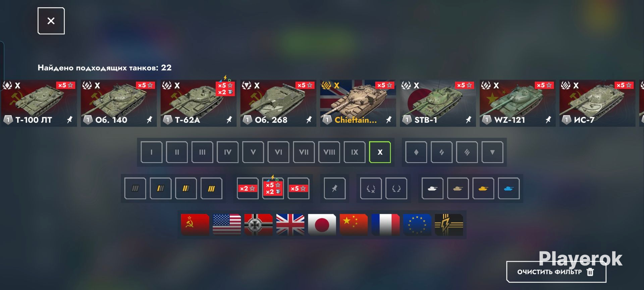Screen dimensions: 644x290
Task: Toggle the tier X filter
Action: (380, 152)
